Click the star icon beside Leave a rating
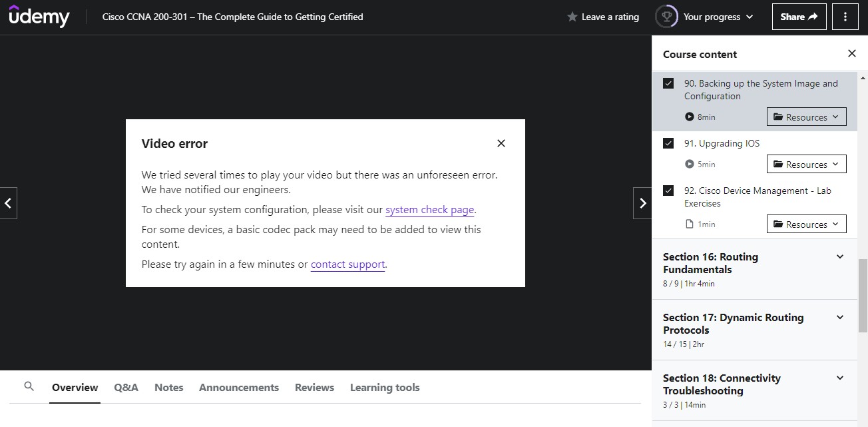 point(572,17)
